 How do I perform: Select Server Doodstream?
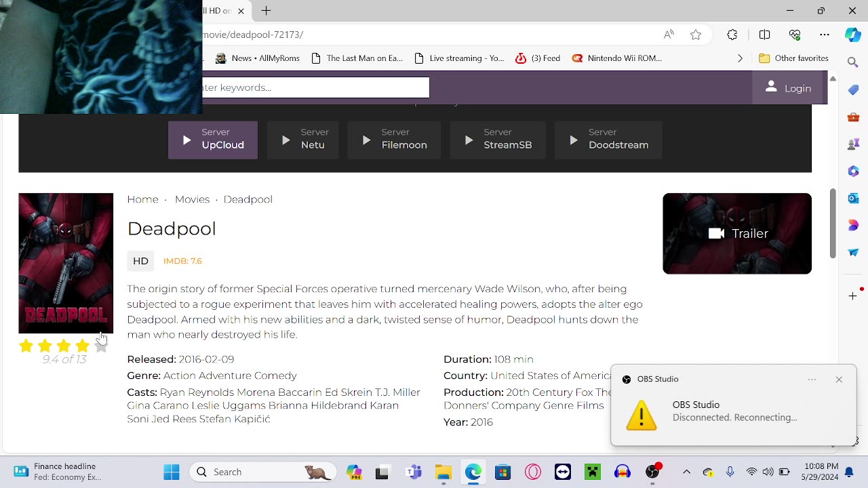point(608,140)
